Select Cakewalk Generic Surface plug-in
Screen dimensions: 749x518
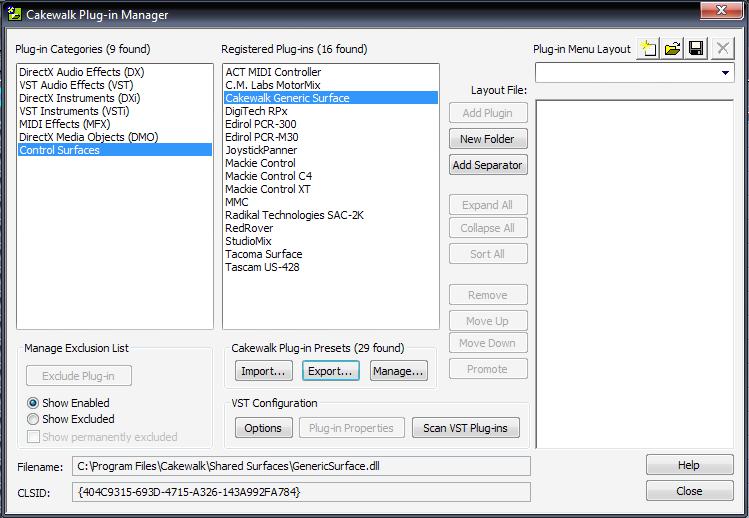point(331,97)
